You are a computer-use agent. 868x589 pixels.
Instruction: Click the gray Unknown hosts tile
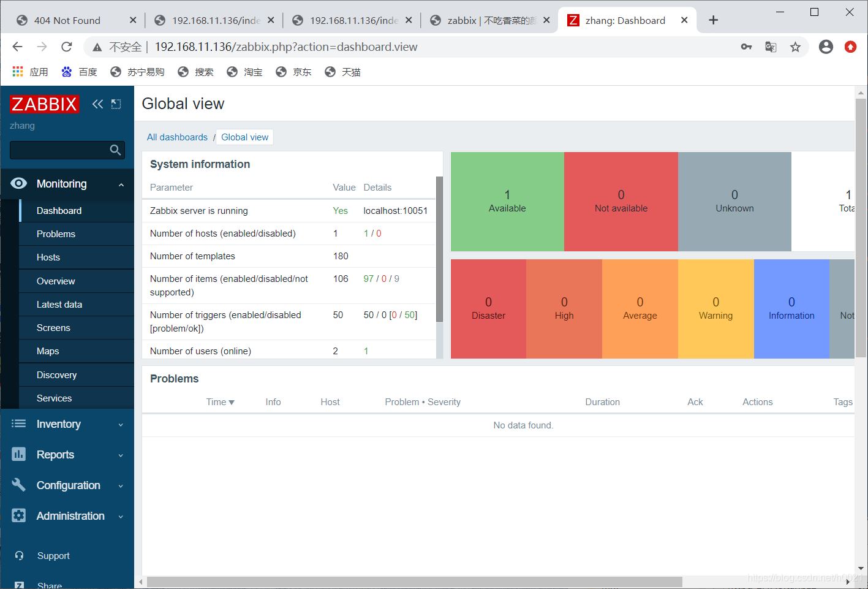tap(734, 201)
